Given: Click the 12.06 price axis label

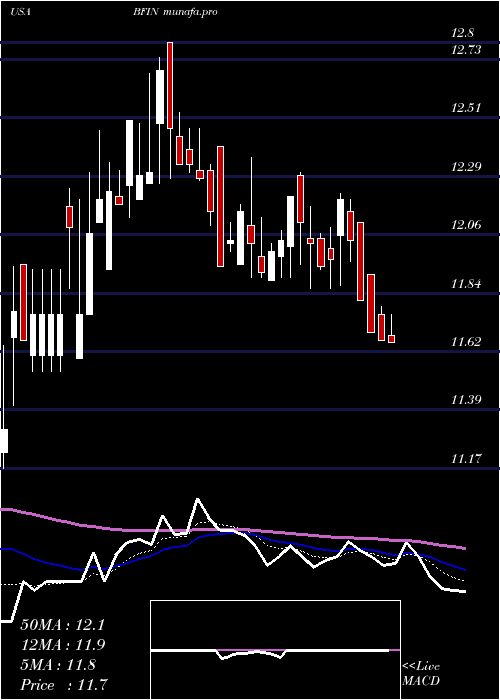Looking at the screenshot, I should coord(466,225).
